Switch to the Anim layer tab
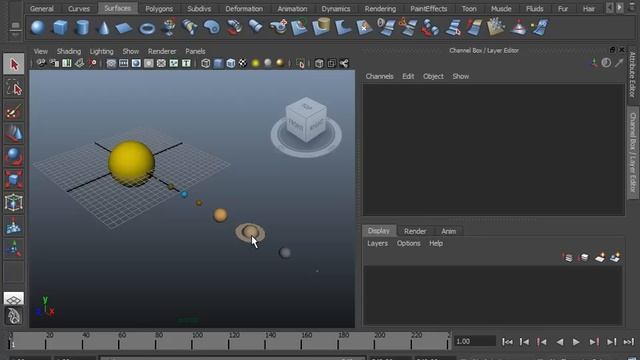 click(448, 231)
